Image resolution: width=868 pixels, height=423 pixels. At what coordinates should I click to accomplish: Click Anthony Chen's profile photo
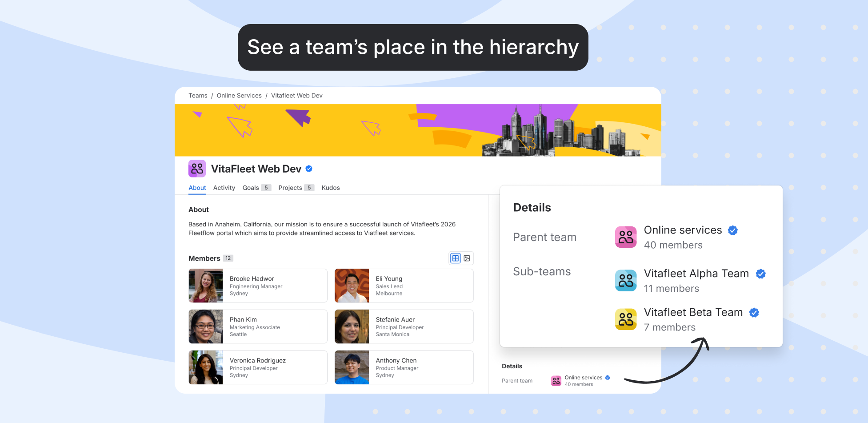tap(352, 367)
